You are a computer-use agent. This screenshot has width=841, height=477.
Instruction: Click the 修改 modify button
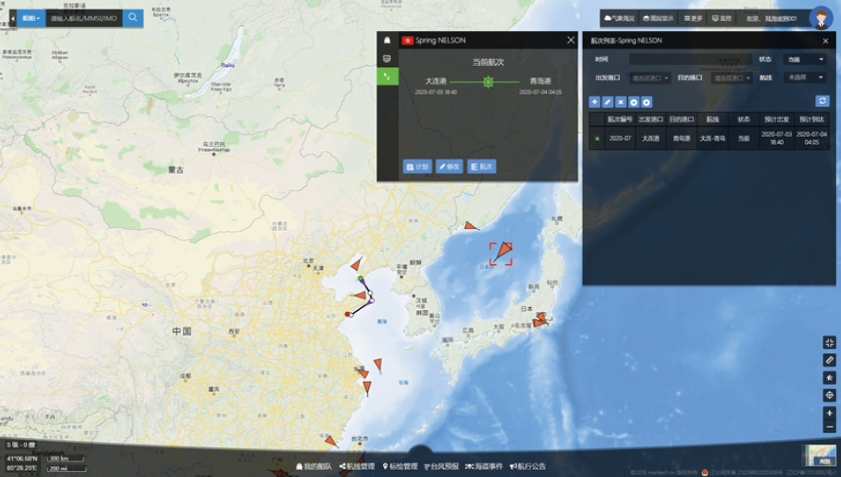coord(449,167)
